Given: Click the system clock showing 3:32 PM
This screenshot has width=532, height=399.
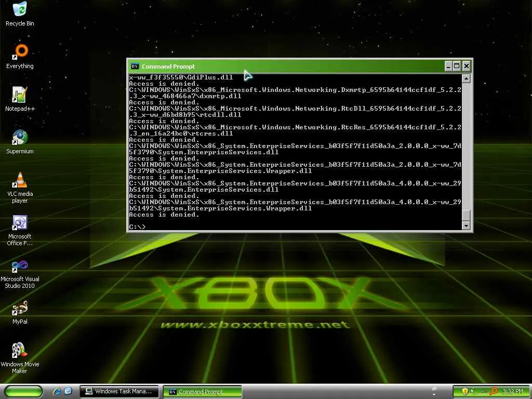Looking at the screenshot, I should tap(513, 392).
